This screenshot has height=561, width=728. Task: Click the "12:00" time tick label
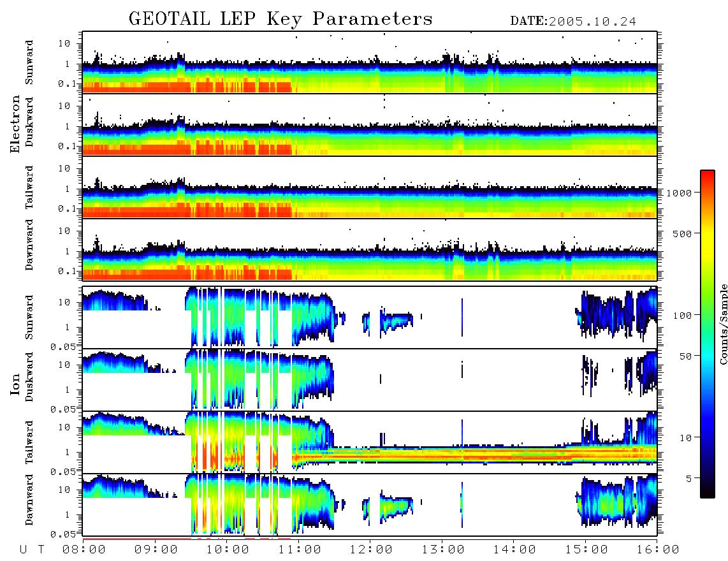click(371, 550)
